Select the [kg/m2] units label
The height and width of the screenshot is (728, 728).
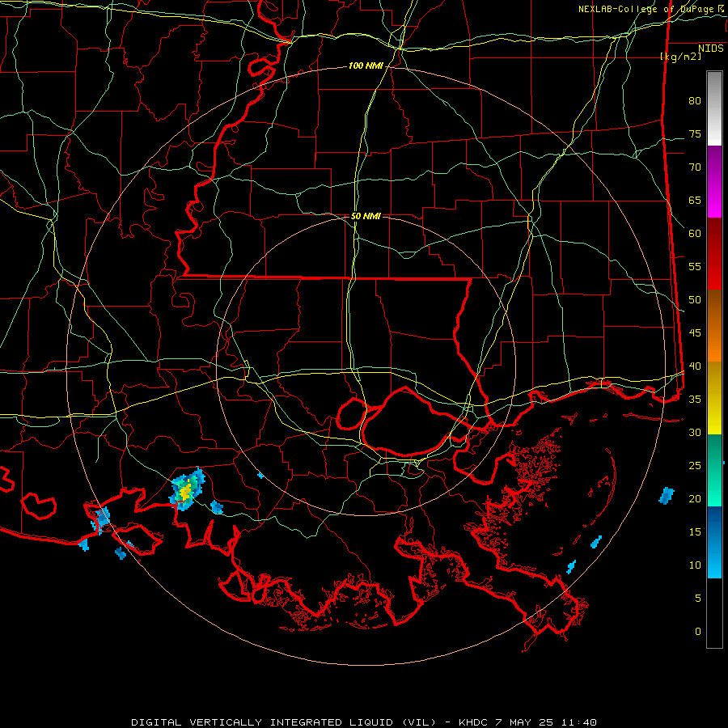tap(680, 57)
